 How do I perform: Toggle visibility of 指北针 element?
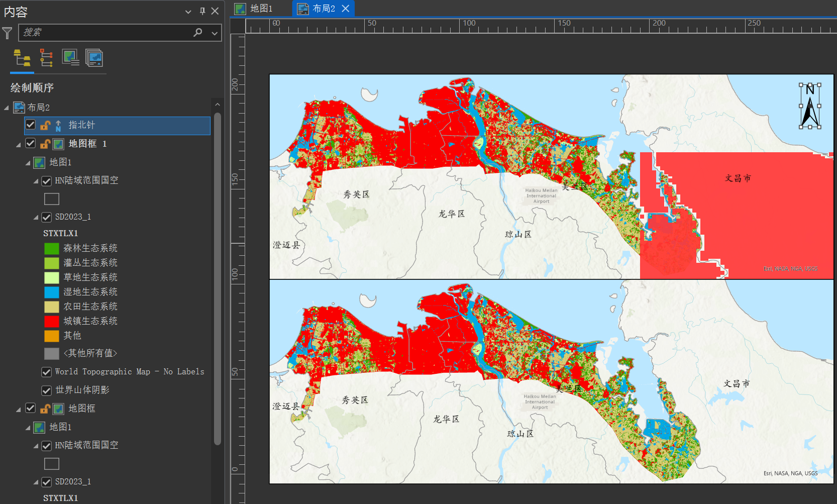point(31,125)
